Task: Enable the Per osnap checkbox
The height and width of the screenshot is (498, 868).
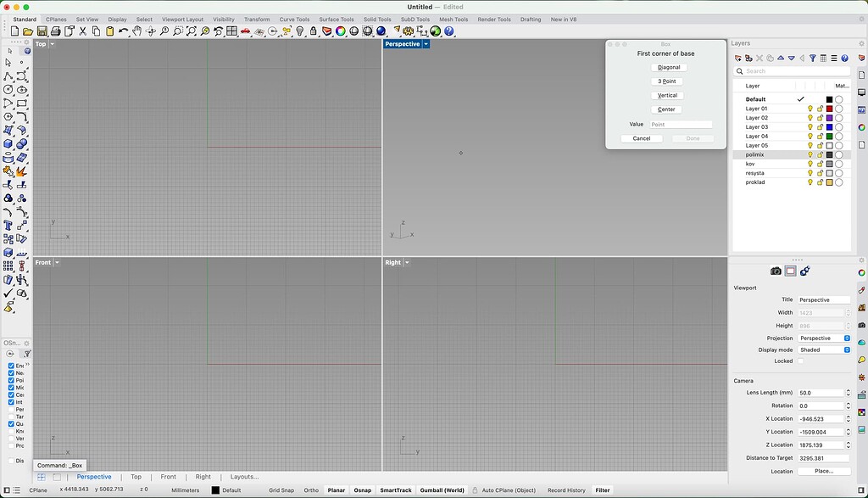Action: (12, 409)
